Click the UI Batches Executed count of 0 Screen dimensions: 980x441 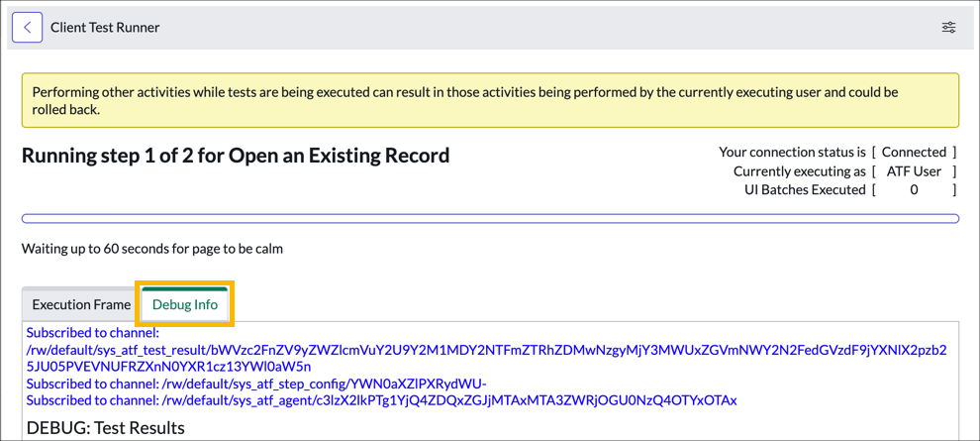coord(914,190)
